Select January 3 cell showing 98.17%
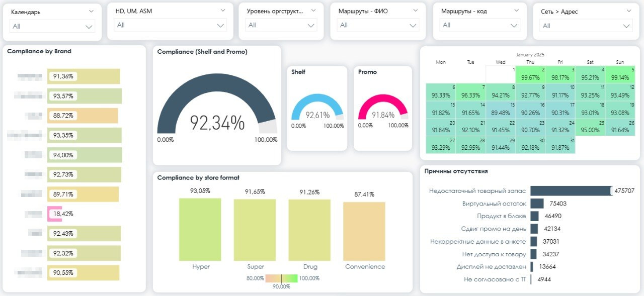Screen dimensions: 644x296 tap(560, 74)
